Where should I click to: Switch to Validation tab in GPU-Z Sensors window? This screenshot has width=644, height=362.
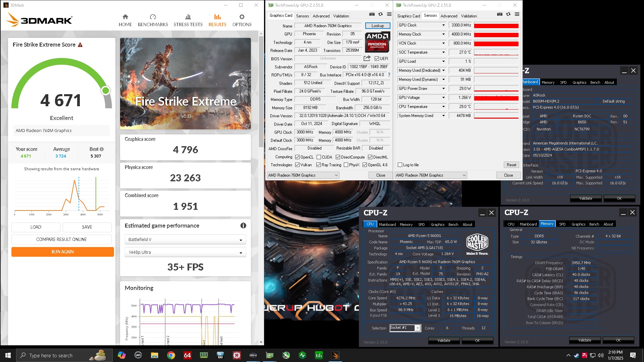(469, 16)
